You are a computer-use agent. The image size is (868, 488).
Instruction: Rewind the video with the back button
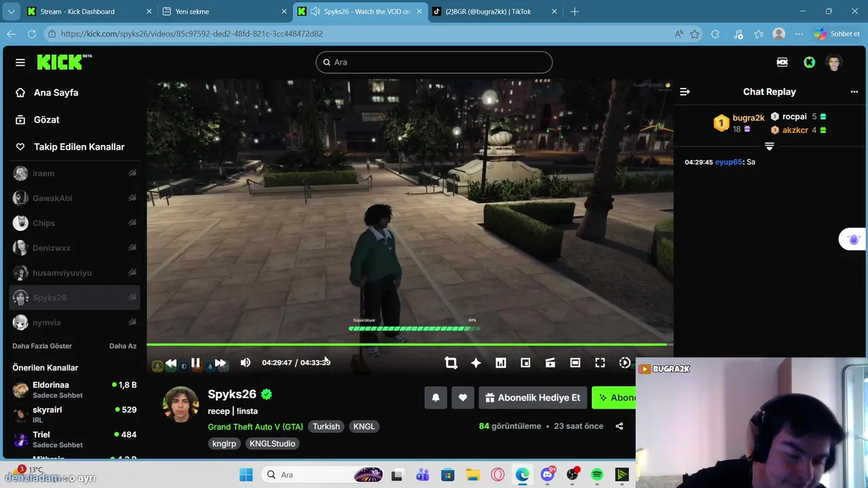[x=171, y=363]
